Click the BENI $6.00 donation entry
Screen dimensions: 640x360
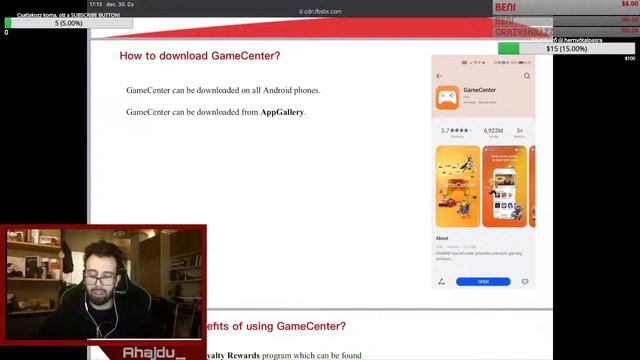pos(566,7)
